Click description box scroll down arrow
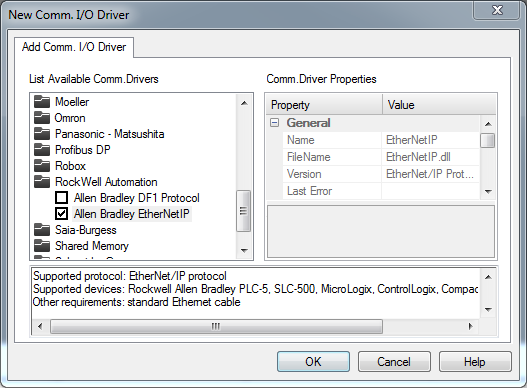Image resolution: width=527 pixels, height=388 pixels. pos(488,309)
